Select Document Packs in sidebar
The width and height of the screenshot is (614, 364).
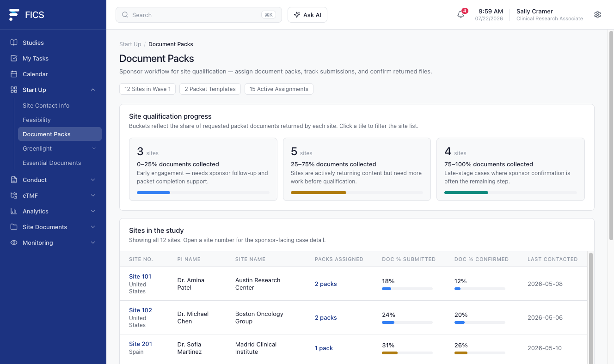60,134
